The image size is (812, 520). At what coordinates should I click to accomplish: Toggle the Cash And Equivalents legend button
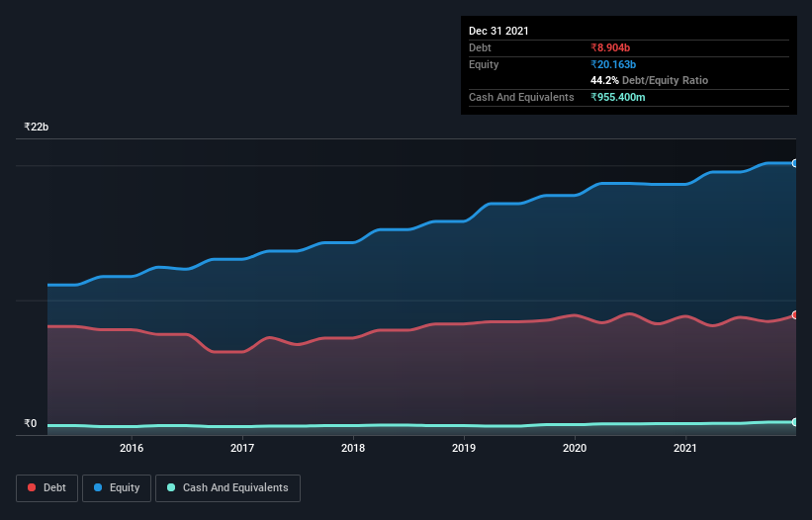click(227, 488)
